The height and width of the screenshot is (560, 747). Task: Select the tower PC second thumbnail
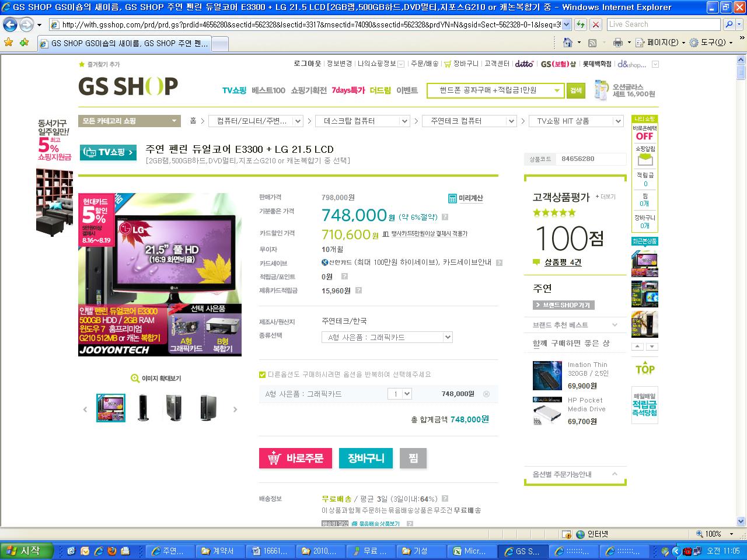click(x=143, y=408)
